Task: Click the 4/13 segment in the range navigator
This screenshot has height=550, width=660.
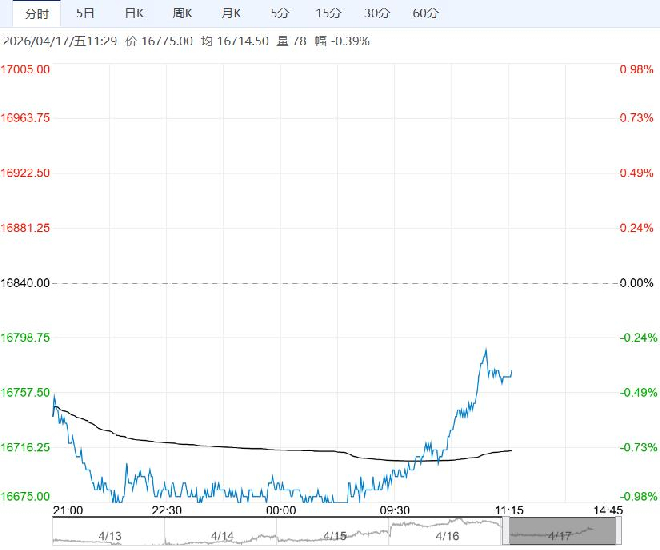Action: 108,535
